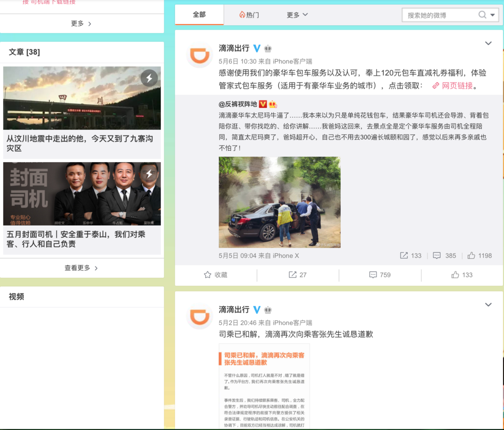Viewport: 504px width, 430px height.
Task: Click 查看更多 under articles
Action: pyautogui.click(x=81, y=268)
